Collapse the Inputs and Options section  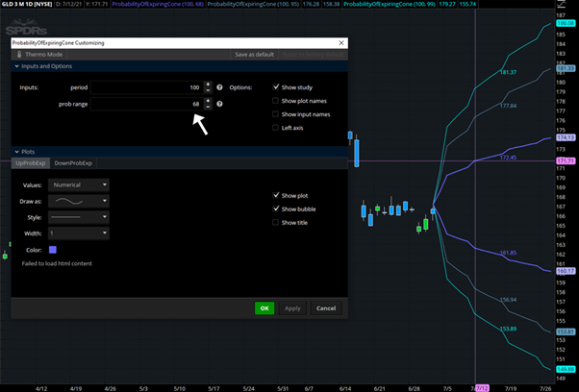[16, 66]
